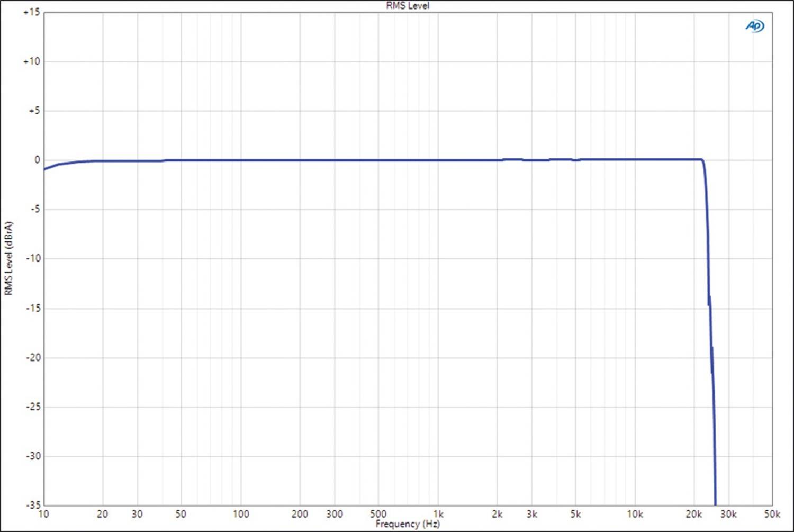Click the 200 frequency tick label
The image size is (794, 532).
pyautogui.click(x=300, y=514)
